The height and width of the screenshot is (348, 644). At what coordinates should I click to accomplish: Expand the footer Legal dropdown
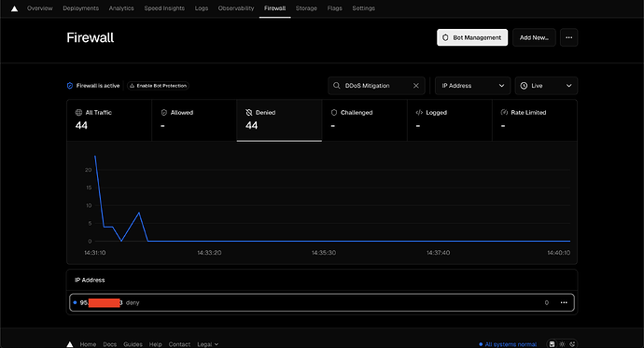[x=207, y=344]
